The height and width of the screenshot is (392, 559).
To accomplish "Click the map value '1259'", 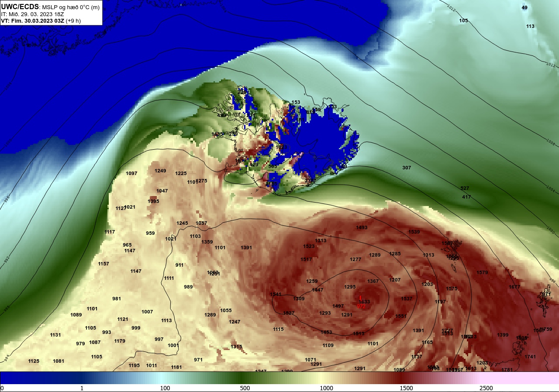I will coord(312,281).
